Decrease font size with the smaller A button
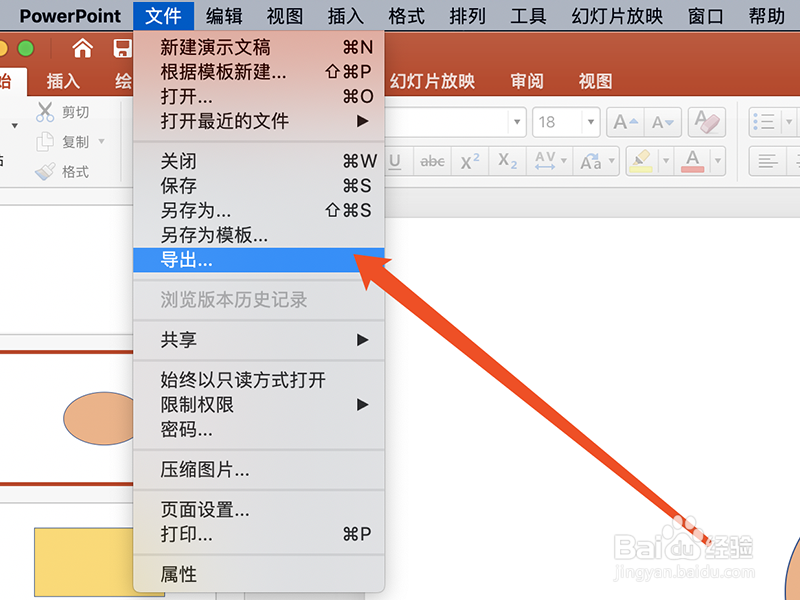Image resolution: width=800 pixels, height=600 pixels. tap(663, 122)
